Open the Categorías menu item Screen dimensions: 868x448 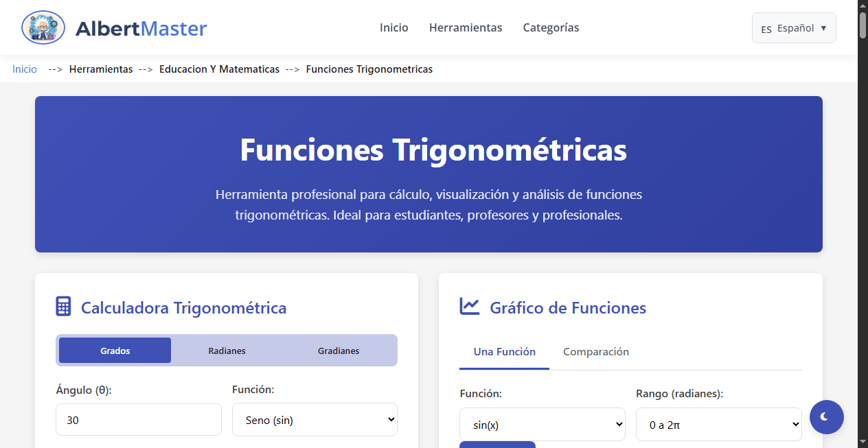[550, 27]
